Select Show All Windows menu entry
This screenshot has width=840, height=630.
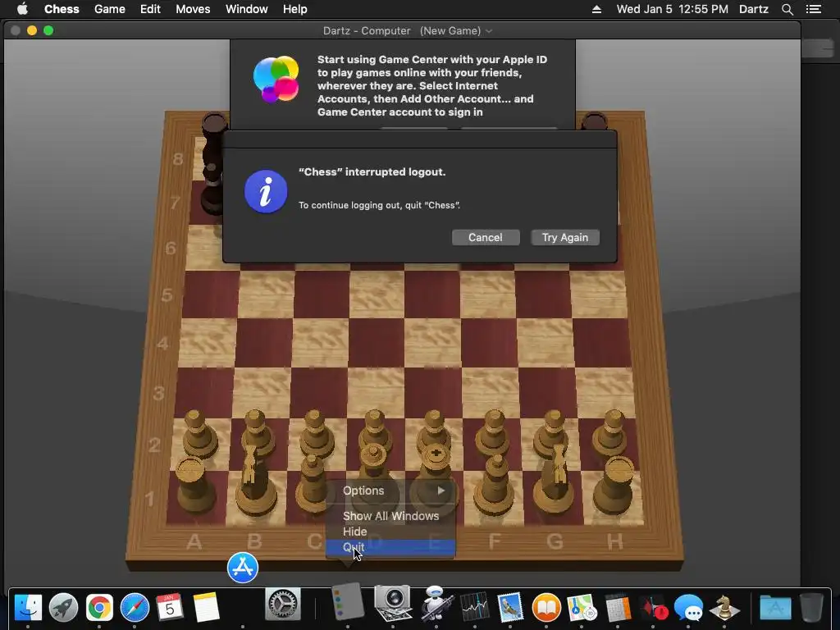390,516
